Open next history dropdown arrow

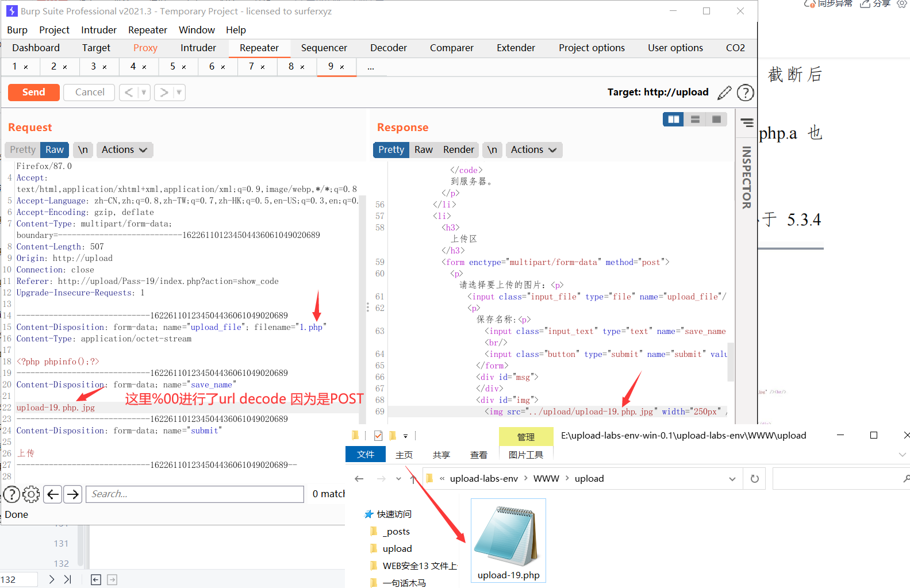179,92
